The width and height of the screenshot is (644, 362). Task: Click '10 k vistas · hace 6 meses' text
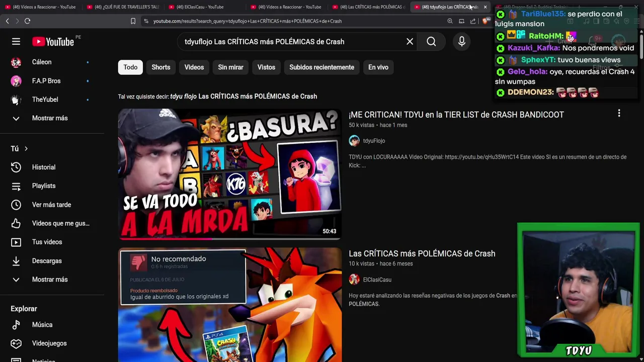pyautogui.click(x=381, y=264)
